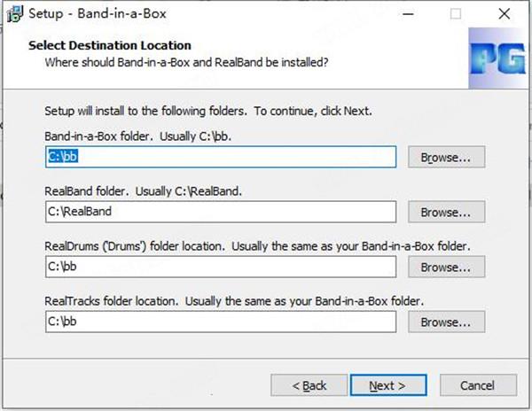Browse for the RealBand folder
Image resolution: width=532 pixels, height=411 pixels.
447,212
